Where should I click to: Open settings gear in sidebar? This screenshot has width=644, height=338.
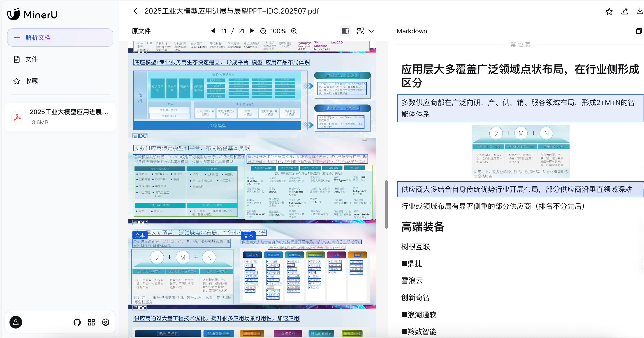click(x=106, y=322)
